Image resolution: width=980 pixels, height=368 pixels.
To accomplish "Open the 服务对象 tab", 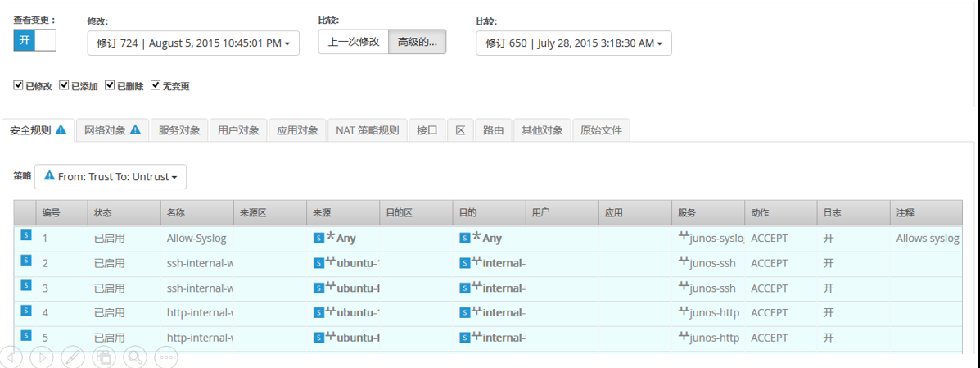I will click(x=179, y=130).
